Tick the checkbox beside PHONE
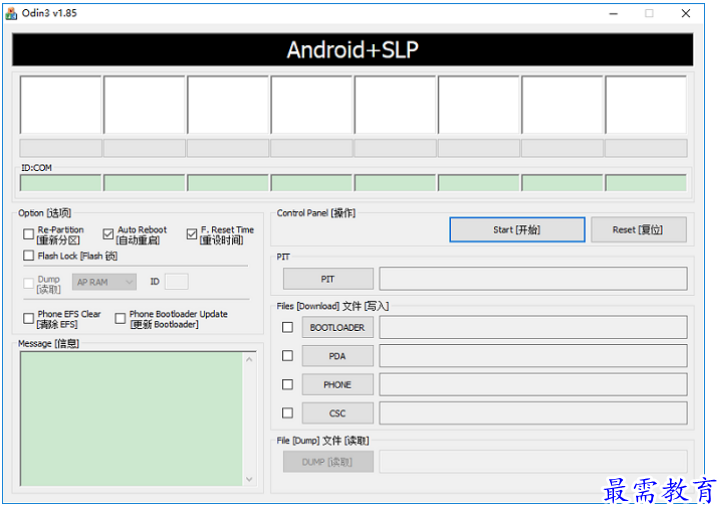 (x=288, y=385)
